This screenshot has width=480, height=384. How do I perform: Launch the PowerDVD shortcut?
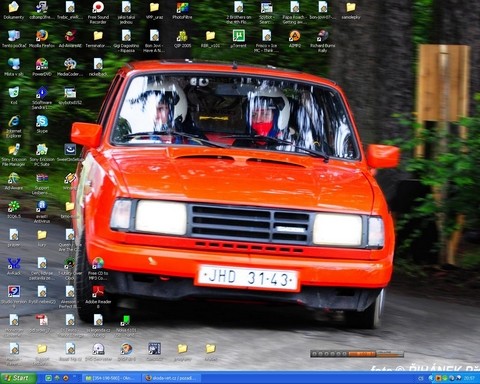pos(42,67)
